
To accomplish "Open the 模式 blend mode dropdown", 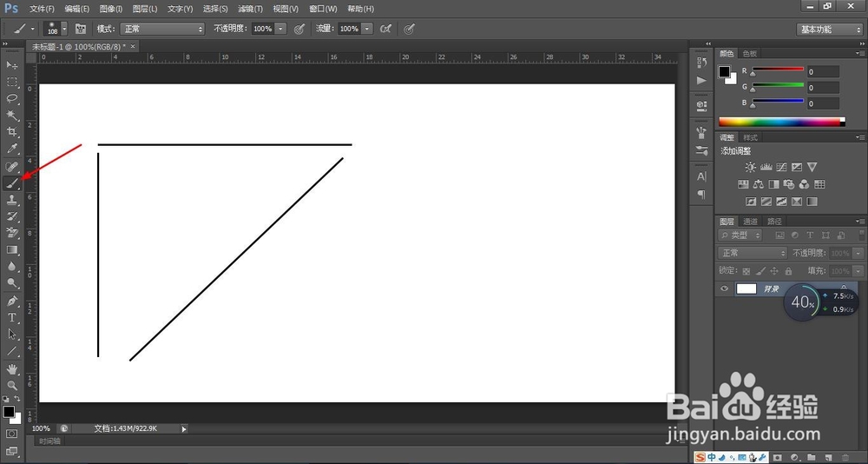I will pos(163,29).
